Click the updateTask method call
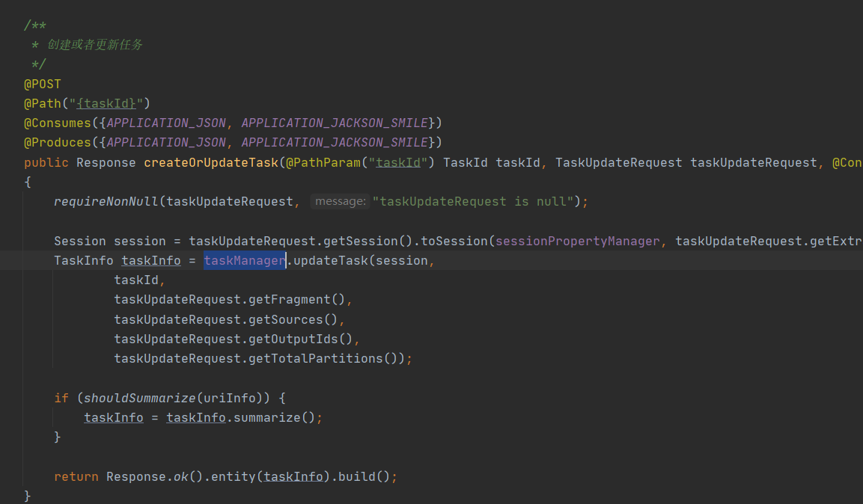 point(330,260)
